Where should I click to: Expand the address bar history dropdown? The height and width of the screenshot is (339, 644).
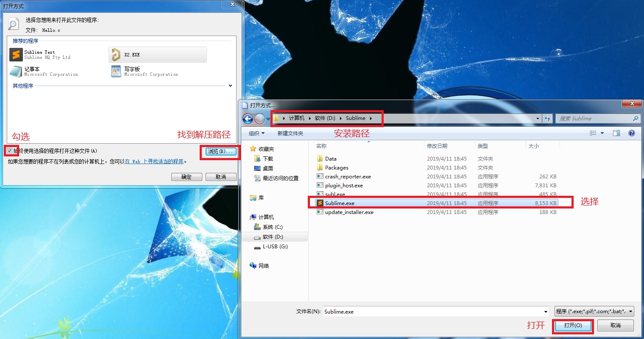(x=538, y=119)
